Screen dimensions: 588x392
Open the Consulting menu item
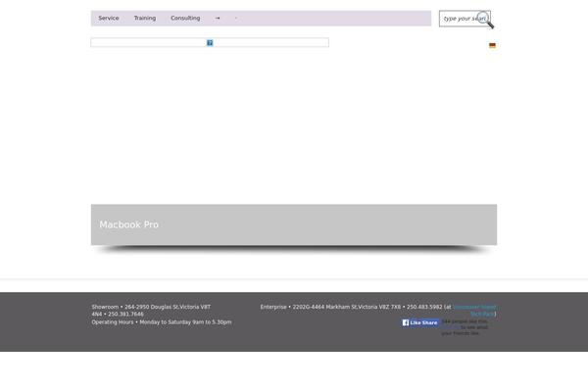185,18
